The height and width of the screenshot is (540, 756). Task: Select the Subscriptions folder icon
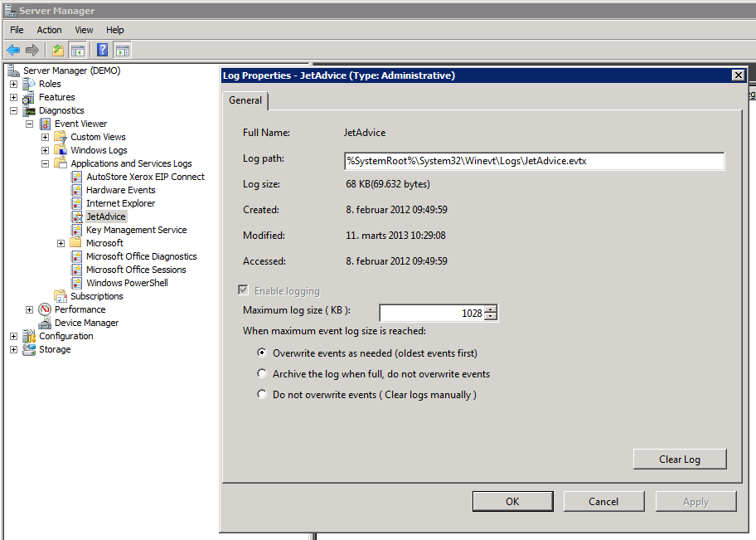tap(61, 296)
